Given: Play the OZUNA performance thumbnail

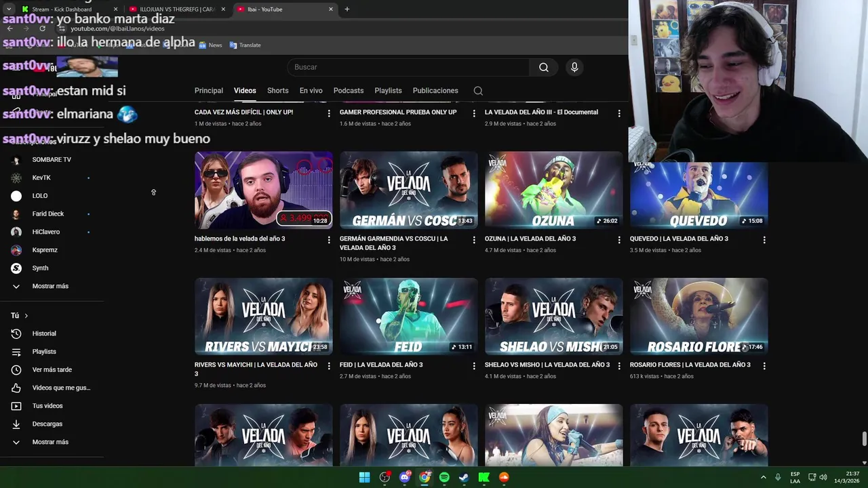Looking at the screenshot, I should (554, 190).
